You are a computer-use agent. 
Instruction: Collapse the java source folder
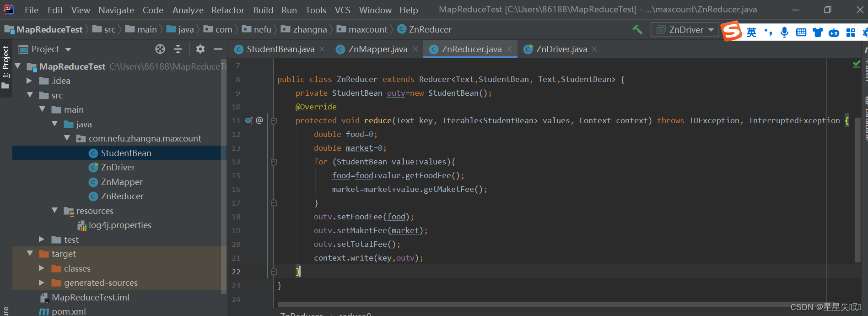pyautogui.click(x=54, y=124)
